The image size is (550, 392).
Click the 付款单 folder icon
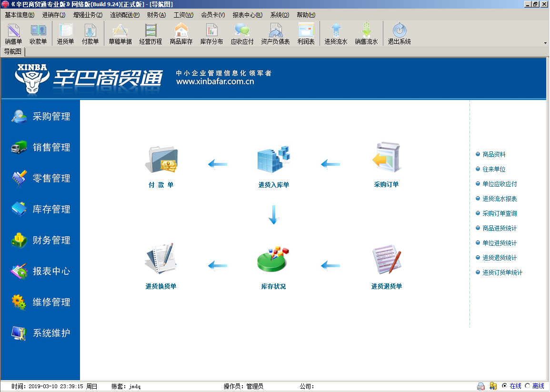[161, 161]
